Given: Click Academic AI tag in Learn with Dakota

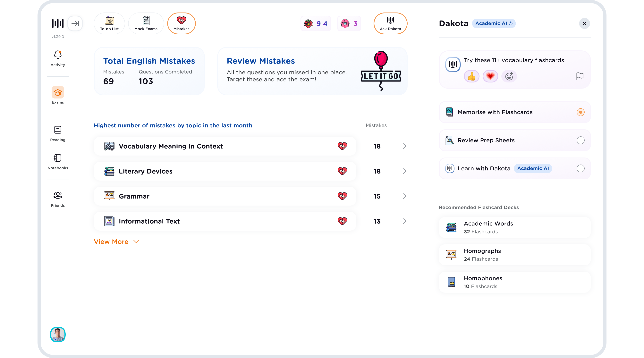Looking at the screenshot, I should pos(533,168).
